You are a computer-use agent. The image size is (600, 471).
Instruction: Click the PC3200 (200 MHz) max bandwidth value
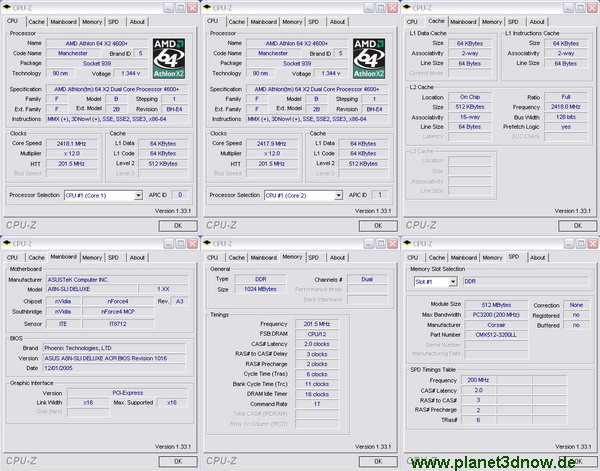click(496, 315)
